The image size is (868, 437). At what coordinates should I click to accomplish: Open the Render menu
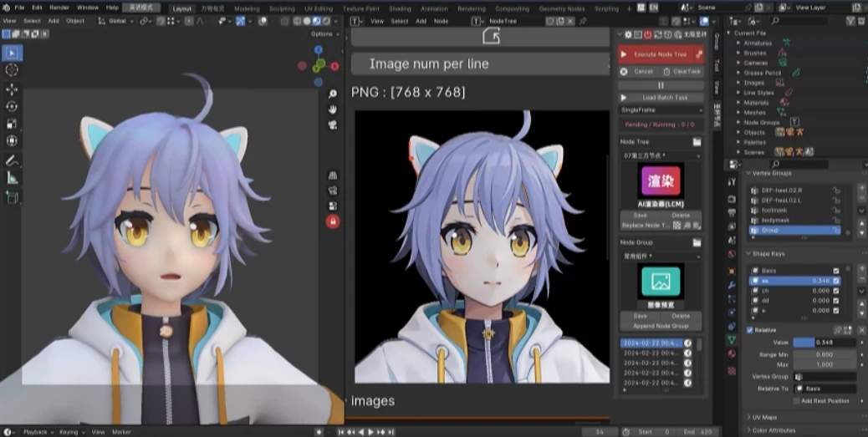59,8
